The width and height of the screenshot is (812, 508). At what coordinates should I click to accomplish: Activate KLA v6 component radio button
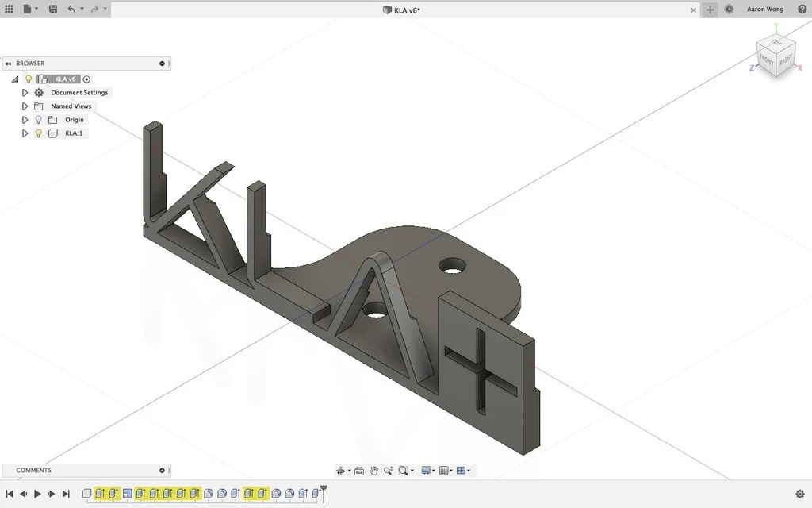pos(86,79)
